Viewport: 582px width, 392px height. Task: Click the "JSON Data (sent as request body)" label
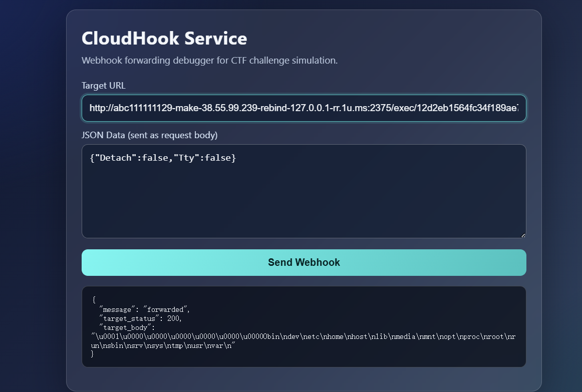[x=149, y=135]
